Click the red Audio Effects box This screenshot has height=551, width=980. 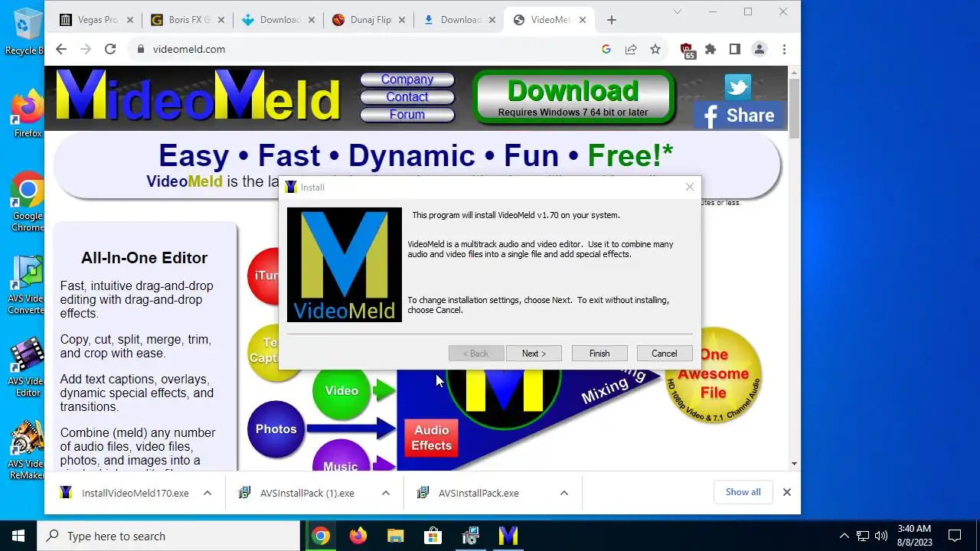(432, 438)
